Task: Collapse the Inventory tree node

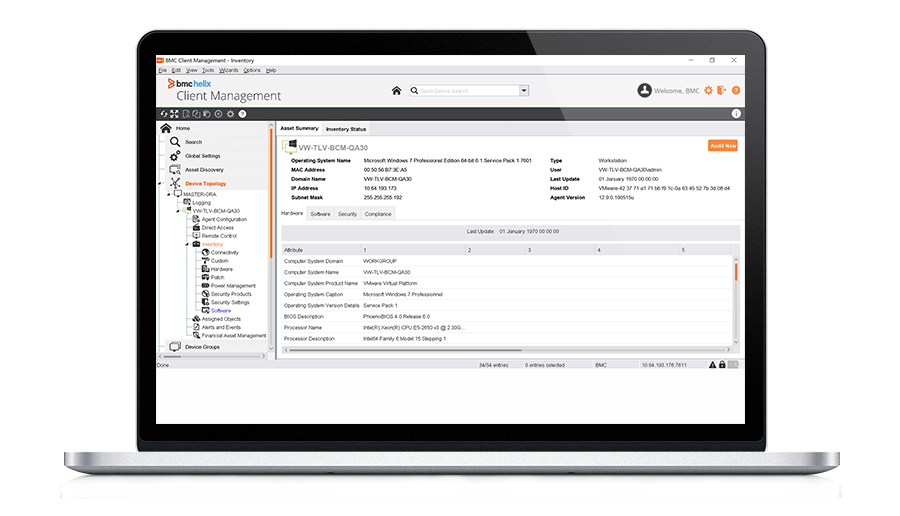Action: pos(187,244)
